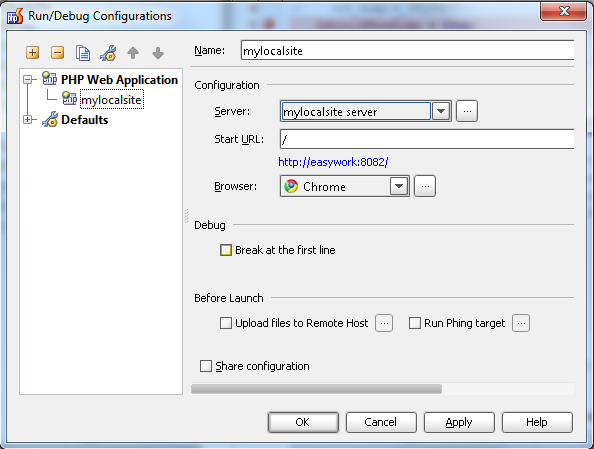Screen dimensions: 594x449
Task: Move the configuration down with arrow icon
Action: tap(158, 53)
